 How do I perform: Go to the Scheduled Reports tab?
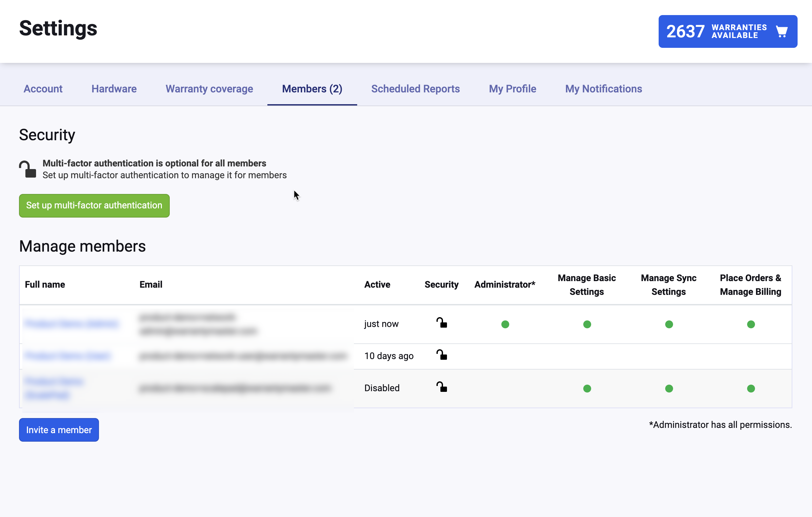[415, 89]
